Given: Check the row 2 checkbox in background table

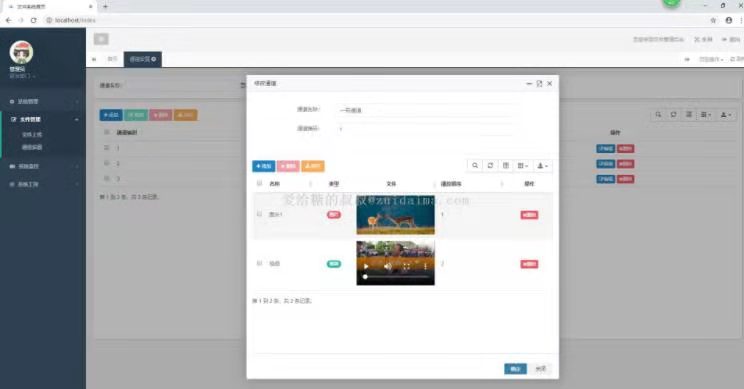Looking at the screenshot, I should (x=106, y=163).
